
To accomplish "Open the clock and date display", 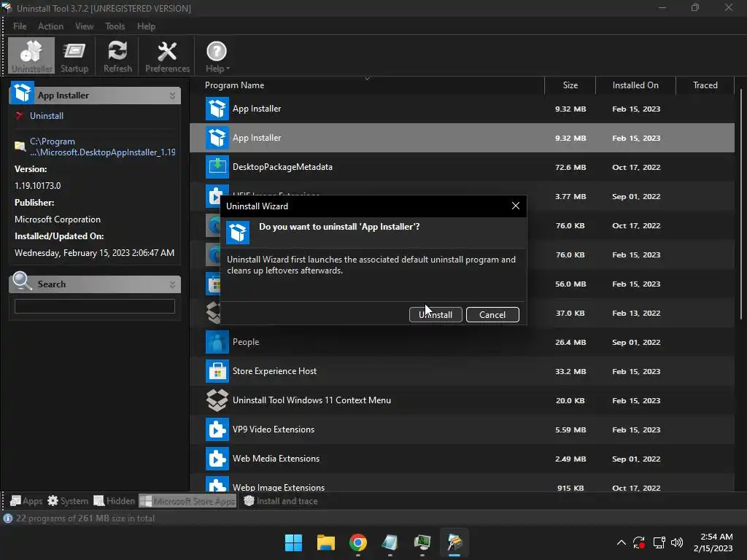I will click(713, 542).
